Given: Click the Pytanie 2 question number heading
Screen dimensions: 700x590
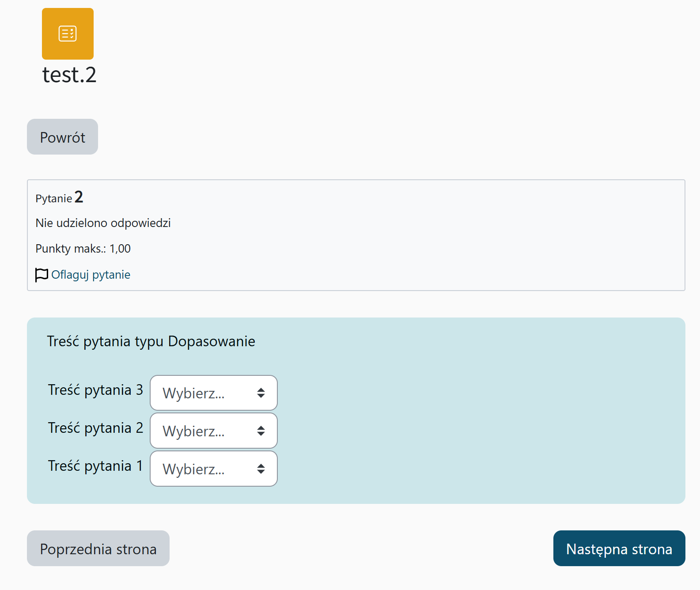Looking at the screenshot, I should coord(60,197).
